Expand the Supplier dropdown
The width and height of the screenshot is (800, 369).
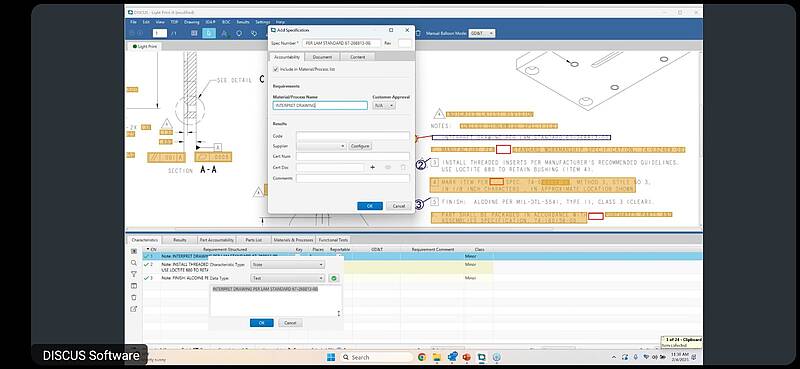point(321,146)
